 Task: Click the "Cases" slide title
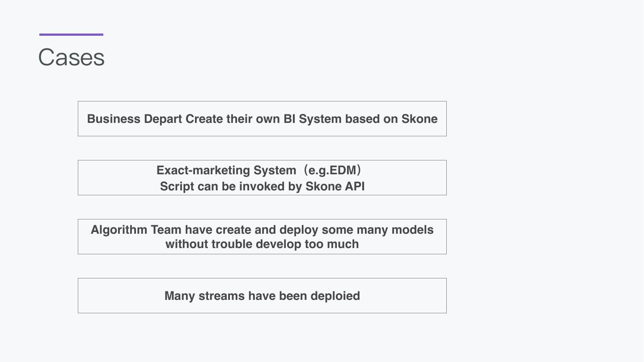[x=72, y=58]
